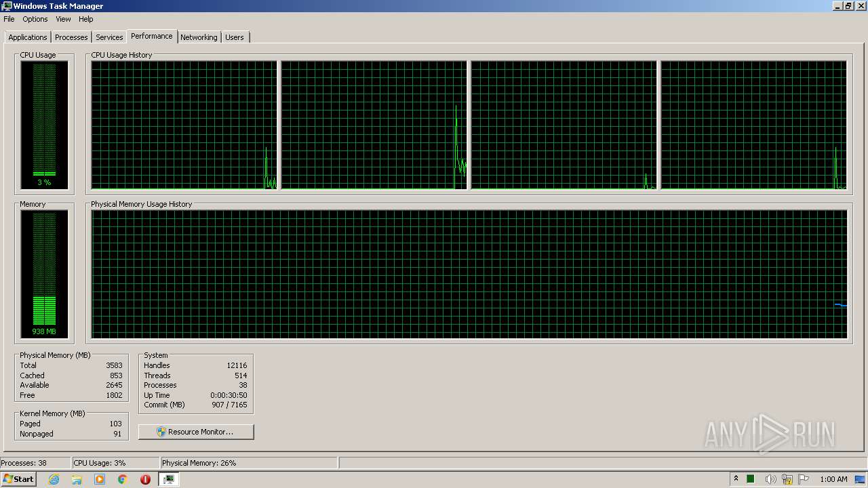This screenshot has width=868, height=488.
Task: Click the second CPU usage history graph
Action: click(x=374, y=125)
